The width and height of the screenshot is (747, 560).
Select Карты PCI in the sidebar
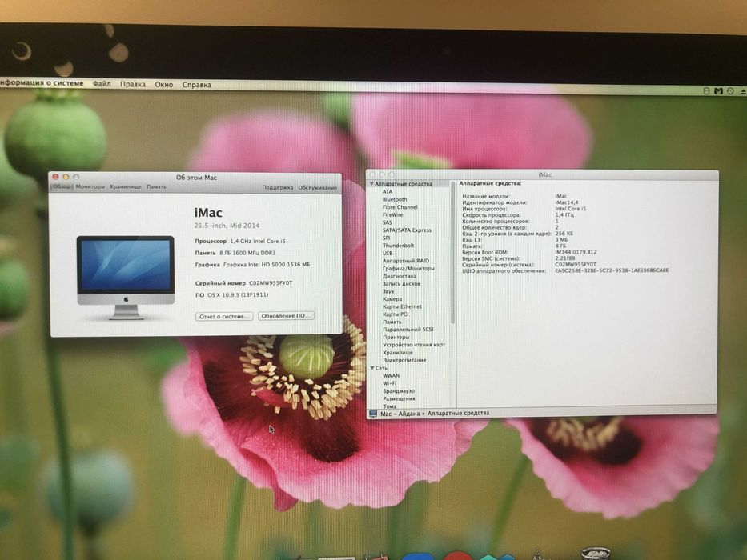tap(396, 314)
